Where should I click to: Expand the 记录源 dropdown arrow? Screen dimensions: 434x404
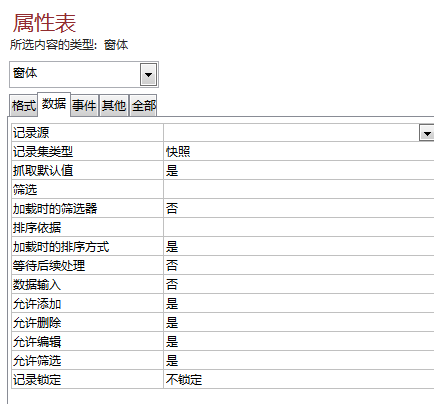pos(427,133)
